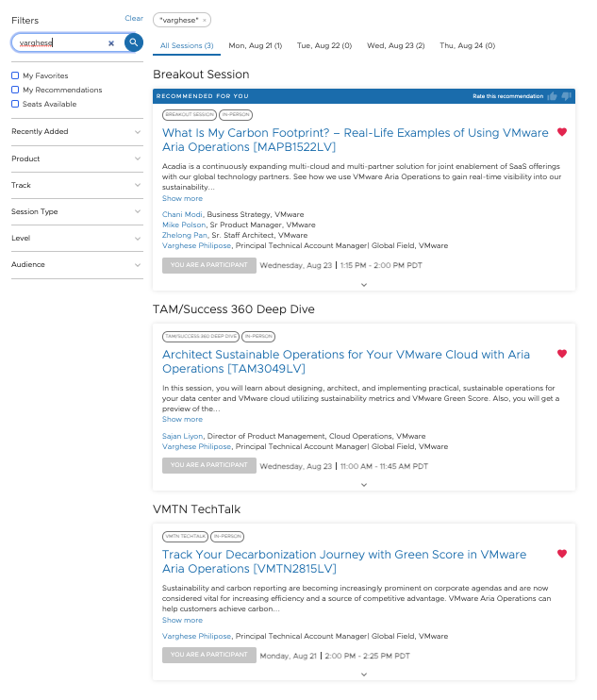Screen dimensions: 597x700
Task: Open speaker Mike Polson's profile
Action: tap(184, 225)
